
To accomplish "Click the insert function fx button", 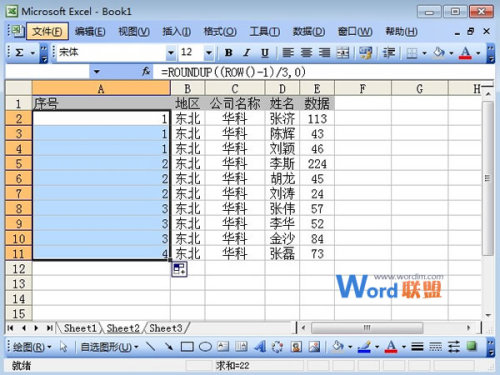I will click(146, 71).
